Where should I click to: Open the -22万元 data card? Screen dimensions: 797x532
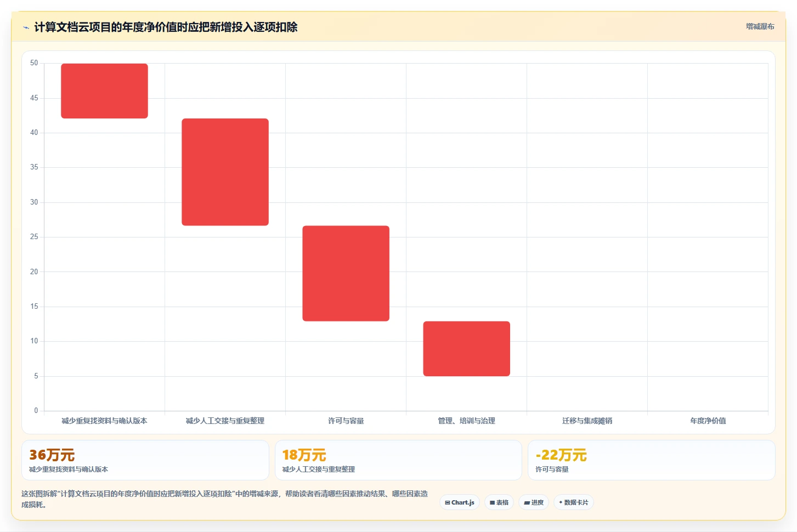coord(652,460)
